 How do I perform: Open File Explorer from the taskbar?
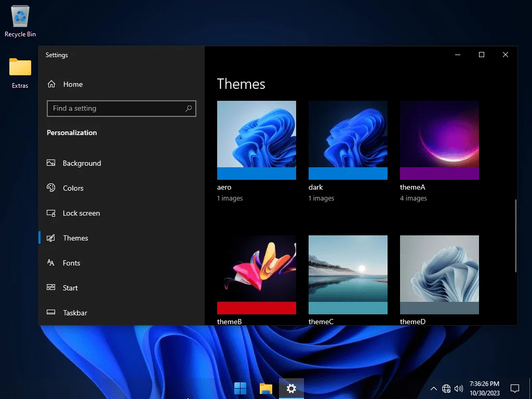coord(265,389)
